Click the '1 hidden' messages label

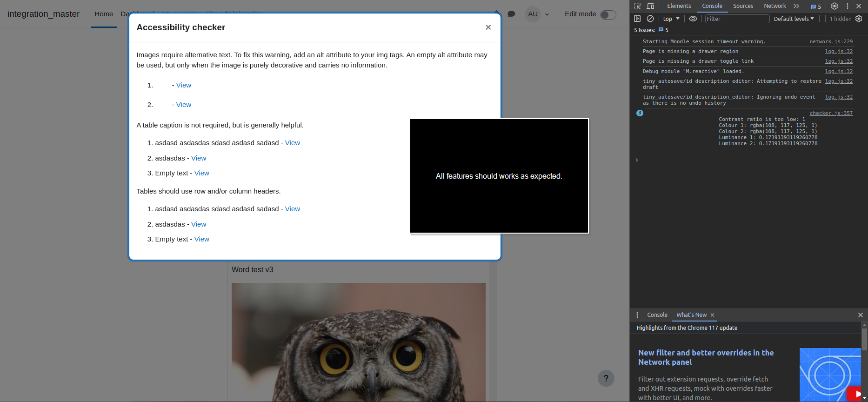(x=840, y=19)
